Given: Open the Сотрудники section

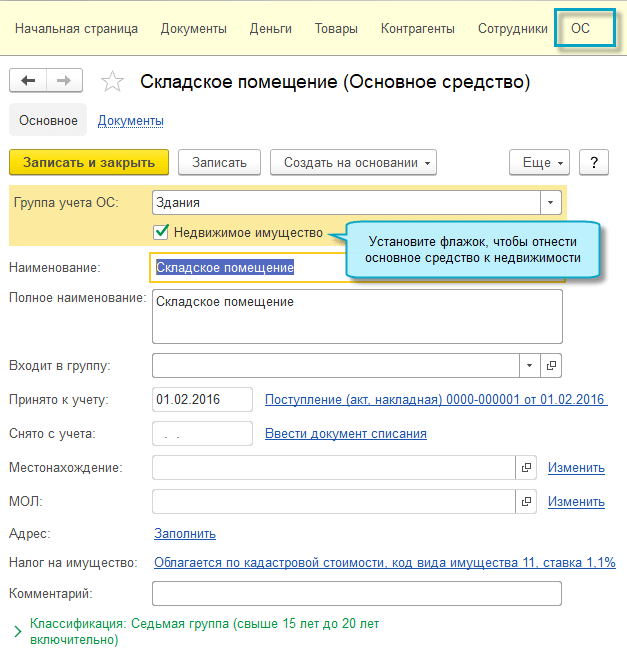Looking at the screenshot, I should tap(513, 28).
